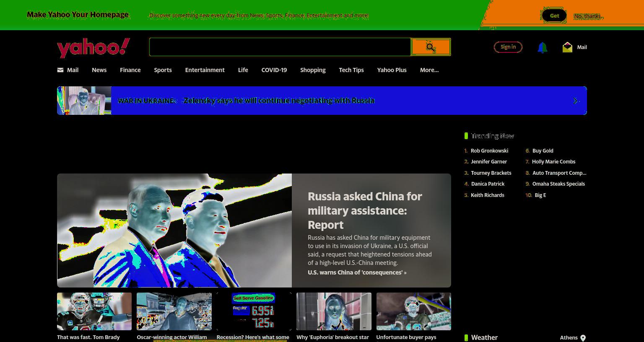Select trending topic Auto Transport Comp...

(559, 173)
